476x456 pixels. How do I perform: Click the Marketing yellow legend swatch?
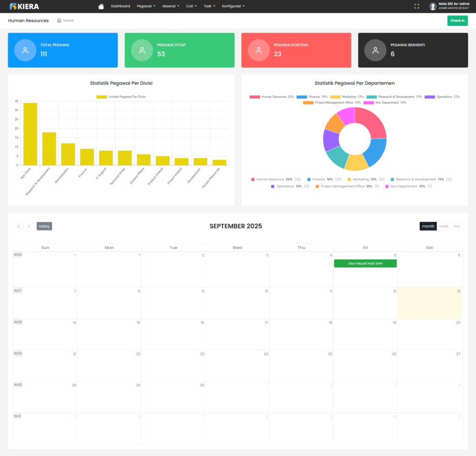(336, 97)
